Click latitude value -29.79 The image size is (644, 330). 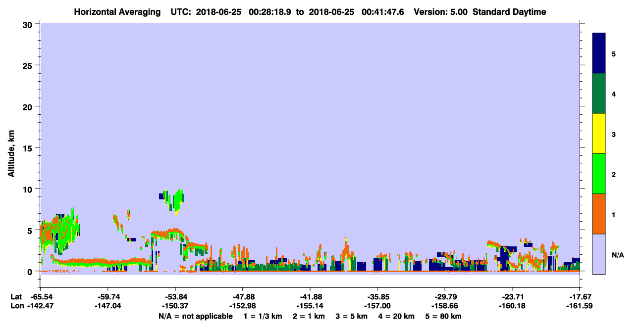click(x=444, y=297)
